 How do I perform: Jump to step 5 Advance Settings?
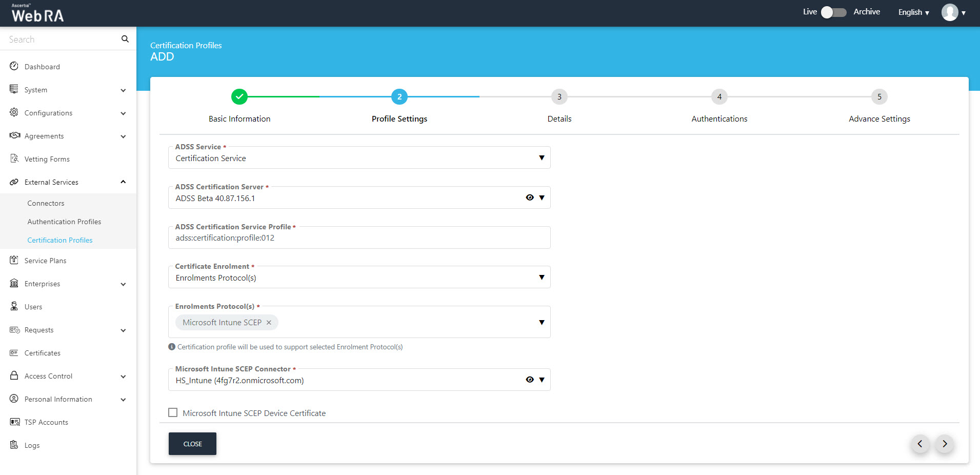pyautogui.click(x=879, y=96)
